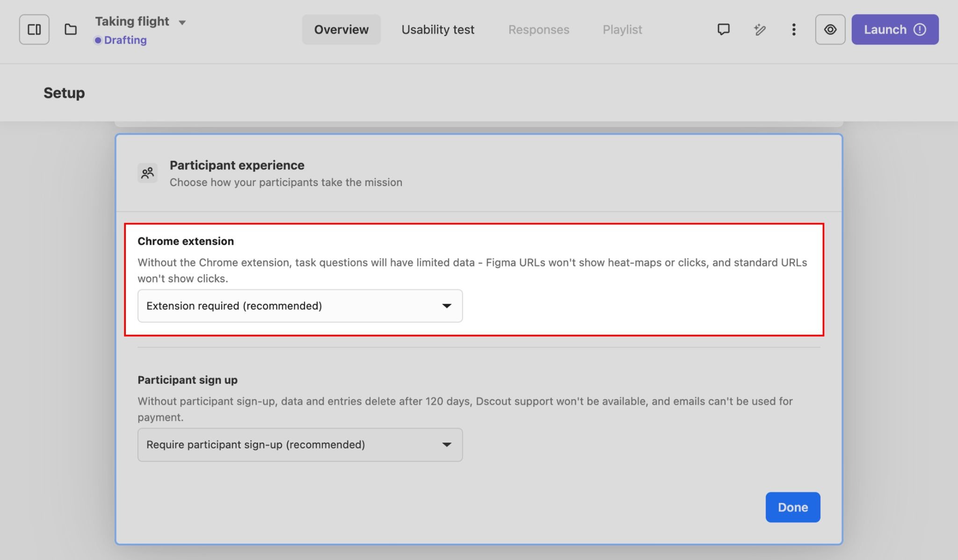Click the folder icon in header
The height and width of the screenshot is (560, 958).
71,29
